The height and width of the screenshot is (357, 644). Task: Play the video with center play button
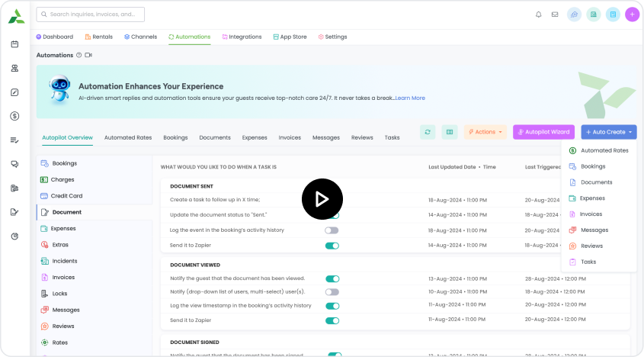click(322, 198)
